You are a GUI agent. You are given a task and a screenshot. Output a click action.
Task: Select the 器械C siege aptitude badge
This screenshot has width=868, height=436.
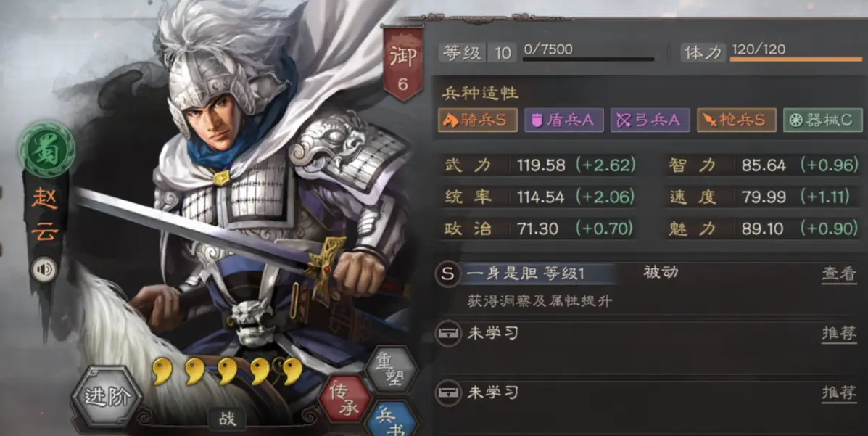coord(822,120)
